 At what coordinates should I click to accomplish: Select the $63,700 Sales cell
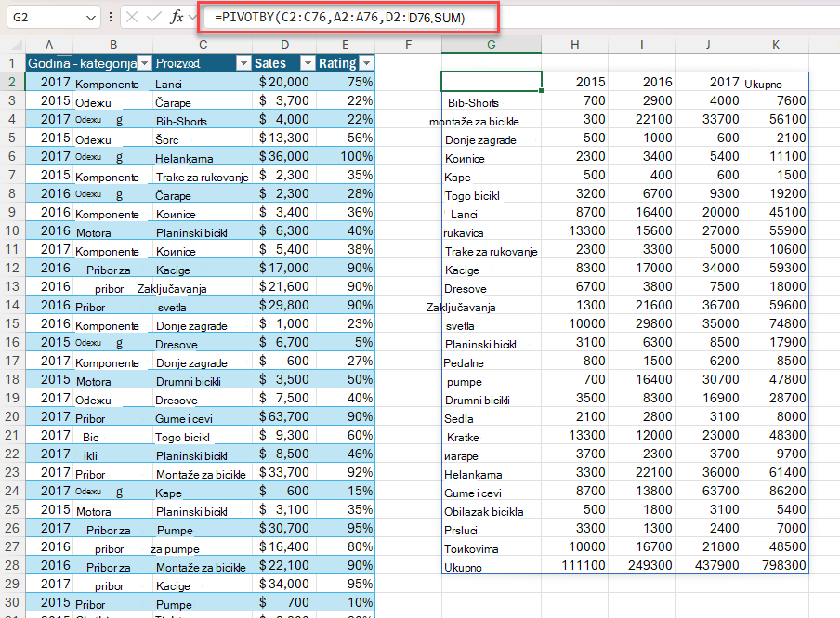284,417
